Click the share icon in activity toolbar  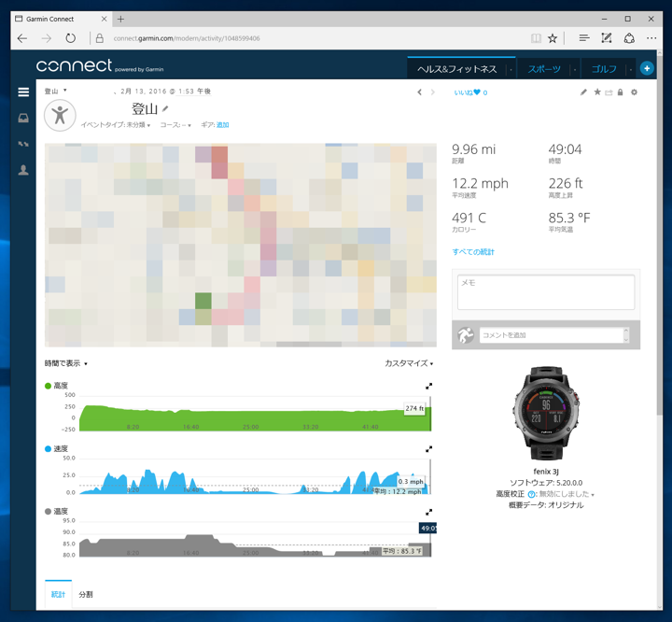point(609,92)
